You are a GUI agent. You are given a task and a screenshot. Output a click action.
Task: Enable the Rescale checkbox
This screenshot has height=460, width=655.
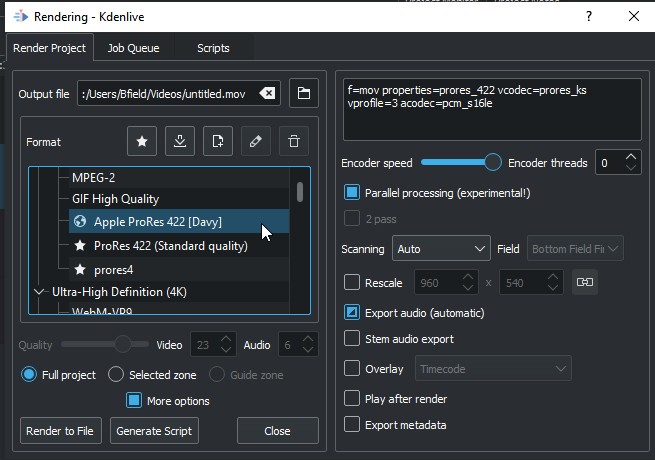click(352, 282)
